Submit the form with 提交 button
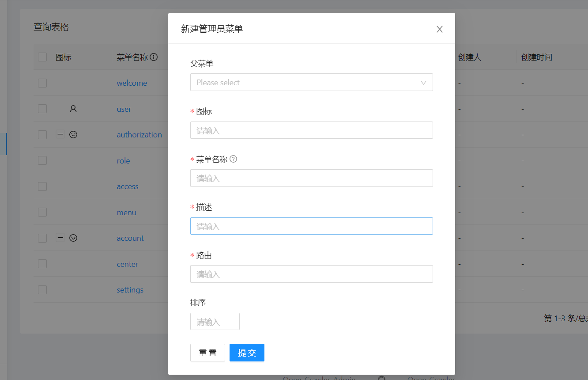Image resolution: width=588 pixels, height=380 pixels. coord(247,353)
